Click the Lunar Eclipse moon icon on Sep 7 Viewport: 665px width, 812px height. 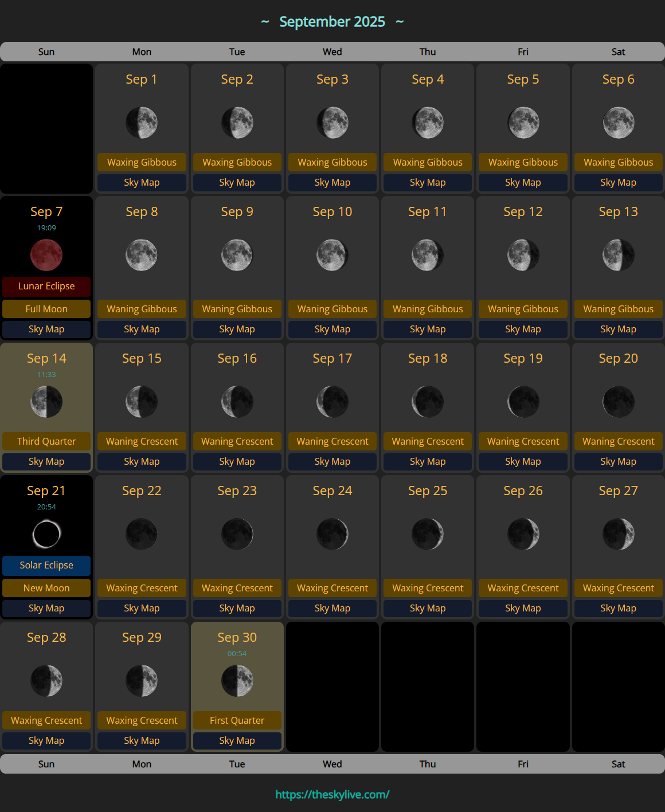46,254
